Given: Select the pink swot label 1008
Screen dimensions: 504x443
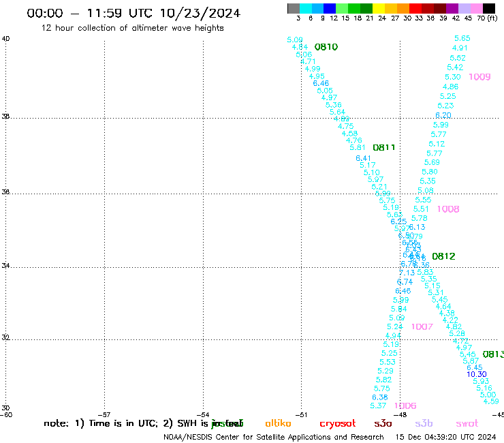Looking at the screenshot, I should click(448, 209).
